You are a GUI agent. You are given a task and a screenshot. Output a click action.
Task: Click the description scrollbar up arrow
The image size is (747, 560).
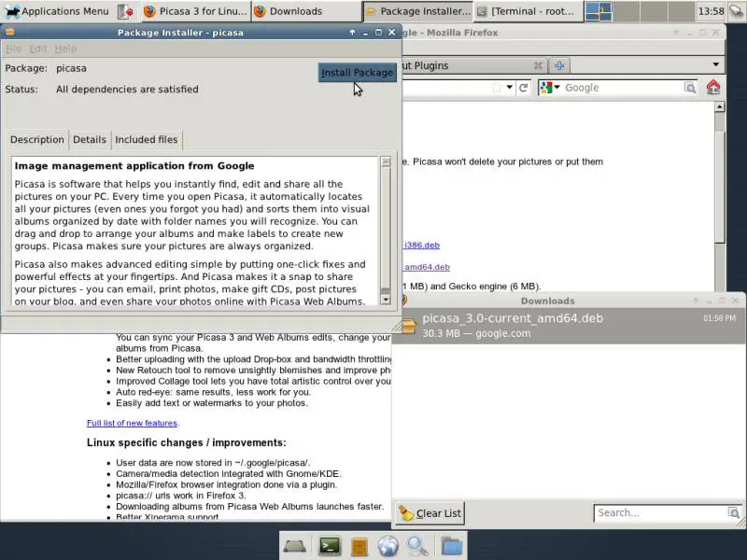coord(386,161)
